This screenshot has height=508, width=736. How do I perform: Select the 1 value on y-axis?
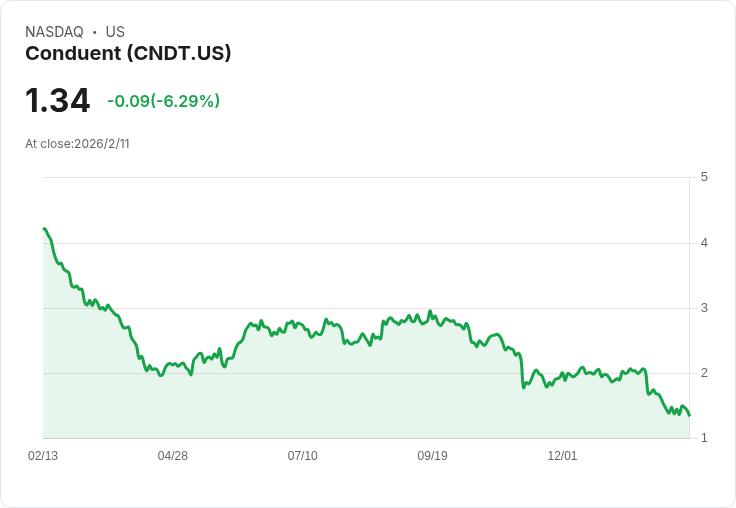pos(704,438)
